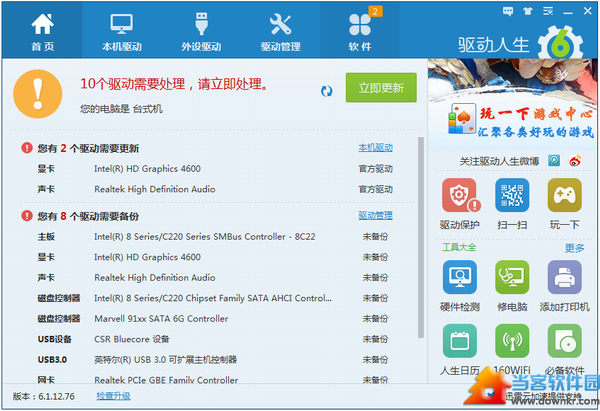Select the SMBus Controller - 8C22 row
Viewport: 600px width, 411px height.
[x=213, y=237]
